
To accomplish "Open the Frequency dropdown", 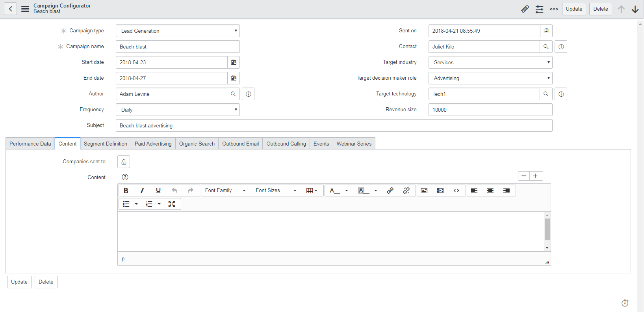I will (x=178, y=110).
